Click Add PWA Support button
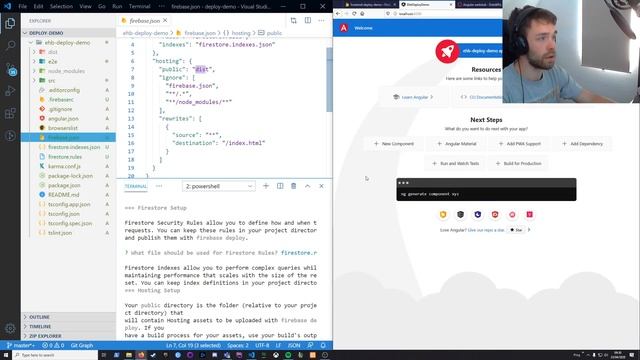This screenshot has width=640, height=360. tap(520, 144)
